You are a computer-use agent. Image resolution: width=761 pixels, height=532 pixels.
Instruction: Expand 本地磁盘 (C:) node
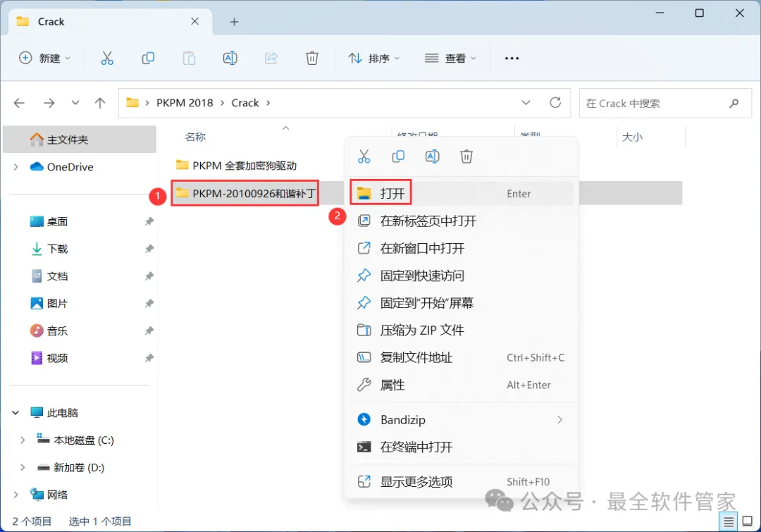click(x=23, y=440)
